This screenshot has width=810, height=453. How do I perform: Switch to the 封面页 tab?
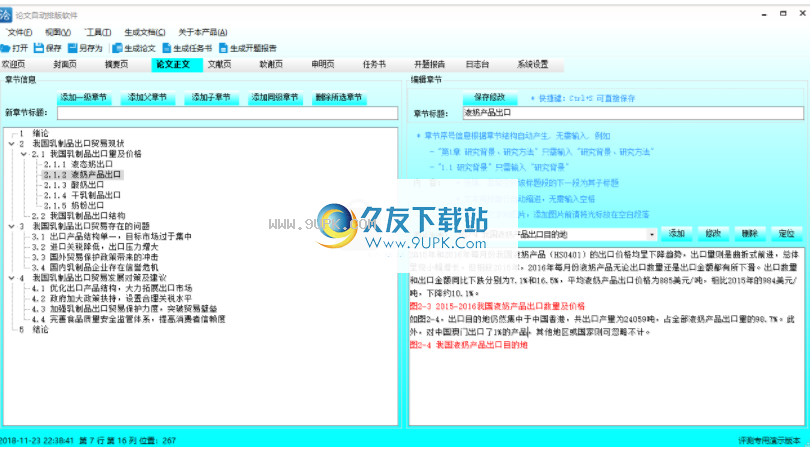(65, 65)
